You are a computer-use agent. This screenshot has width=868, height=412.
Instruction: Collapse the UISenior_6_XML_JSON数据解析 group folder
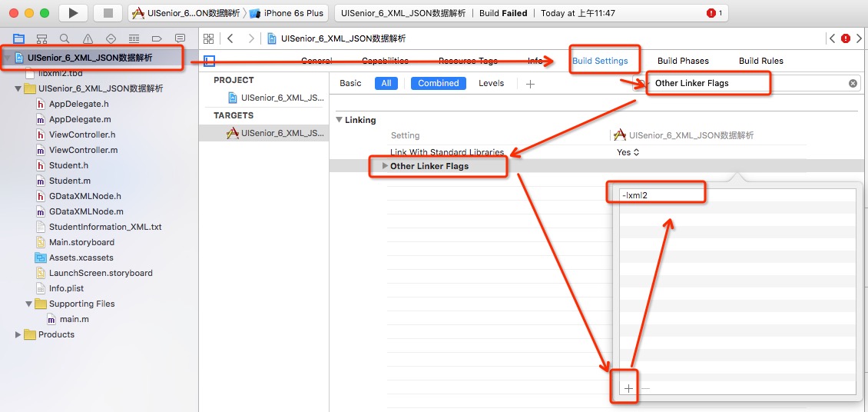pyautogui.click(x=18, y=88)
